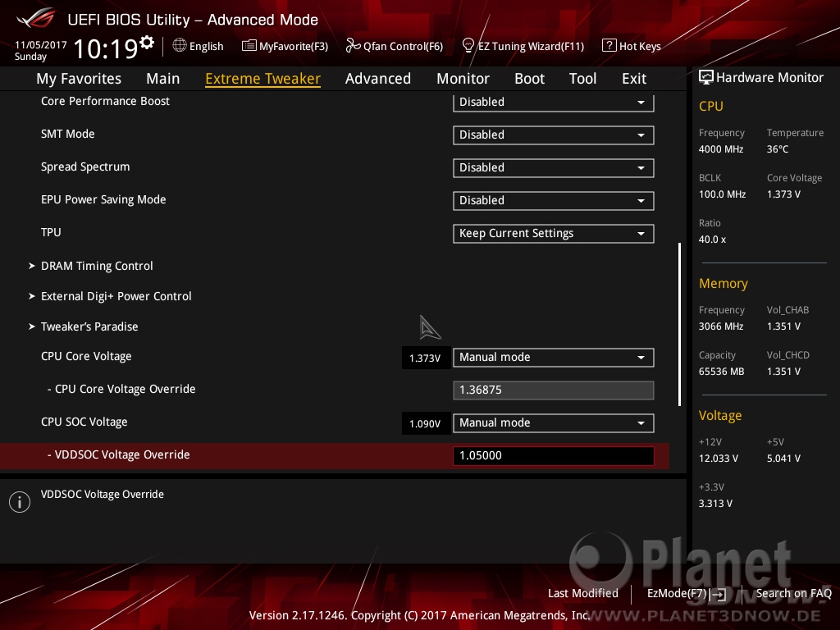Click the Hot Keys question mark icon
The height and width of the screenshot is (630, 840).
click(609, 46)
